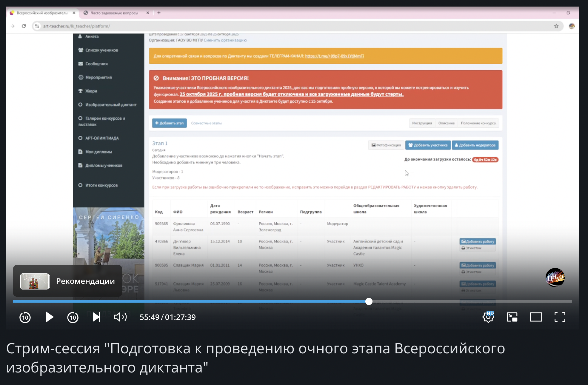Bookmark this page with star icon
The width and height of the screenshot is (588, 385).
pos(556,26)
